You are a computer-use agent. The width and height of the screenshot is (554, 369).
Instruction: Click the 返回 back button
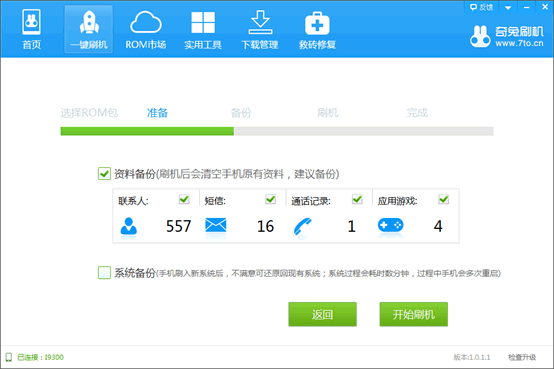click(x=323, y=314)
